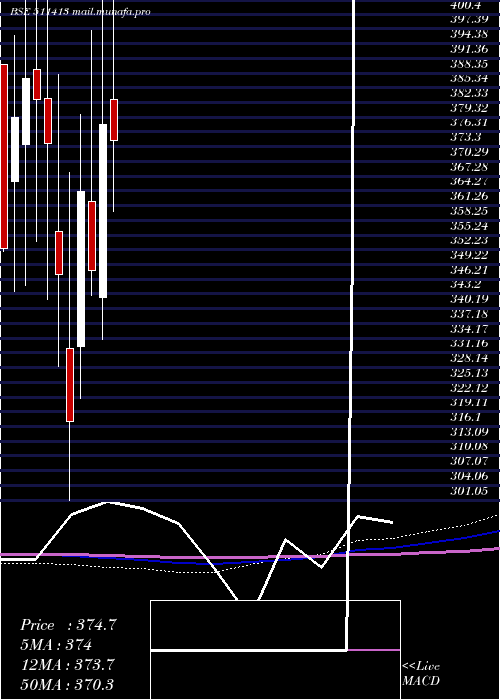Click the 394.38 price axis label
500x700 pixels.
(x=468, y=33)
